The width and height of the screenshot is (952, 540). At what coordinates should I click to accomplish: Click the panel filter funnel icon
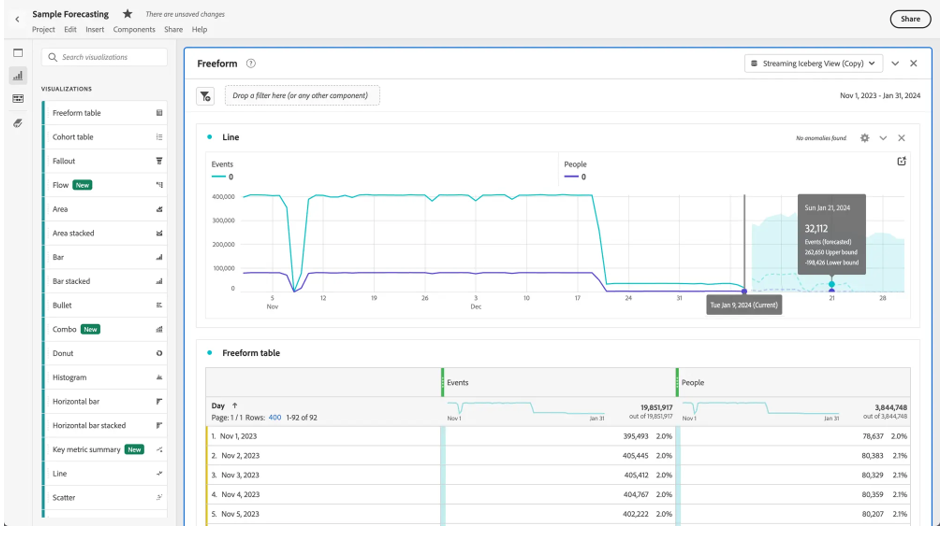point(205,96)
